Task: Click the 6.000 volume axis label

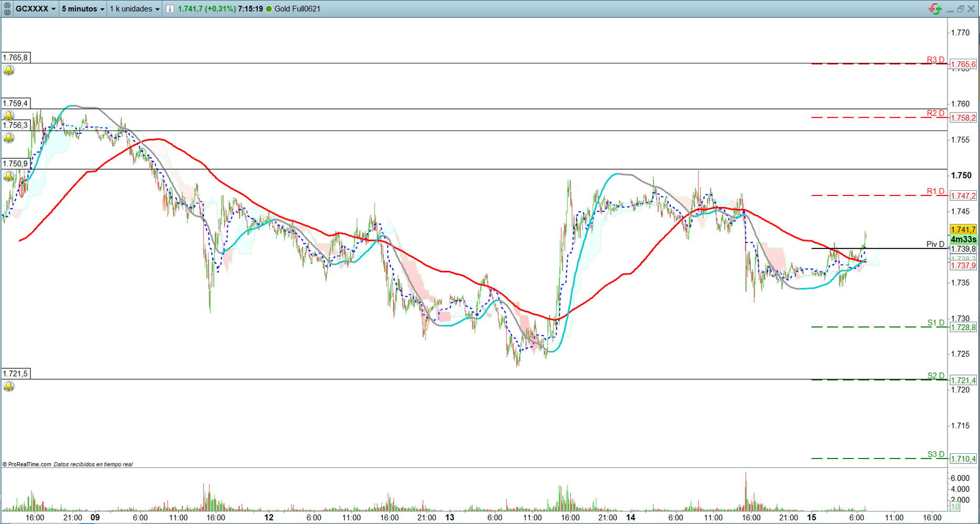Action: tap(960, 478)
